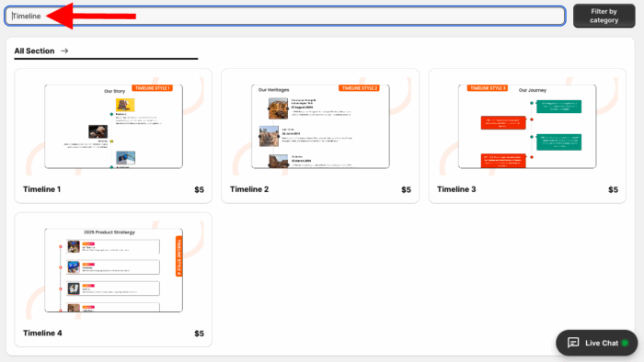Click the Timeline Style 4 vertical badge
The width and height of the screenshot is (644, 362).
(179, 256)
